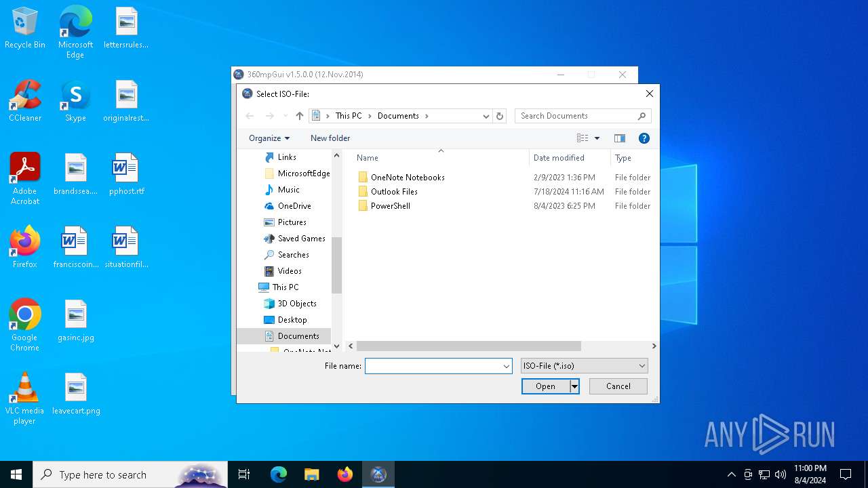Viewport: 868px width, 488px height.
Task: Select Videos in the navigation pane
Action: tap(290, 271)
